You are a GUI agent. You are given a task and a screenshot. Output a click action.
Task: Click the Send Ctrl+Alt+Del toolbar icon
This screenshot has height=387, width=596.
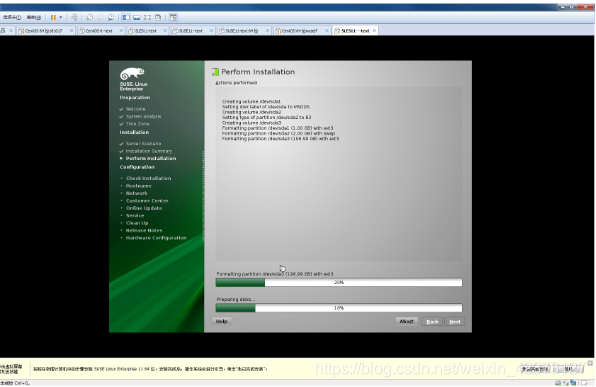pyautogui.click(x=74, y=17)
